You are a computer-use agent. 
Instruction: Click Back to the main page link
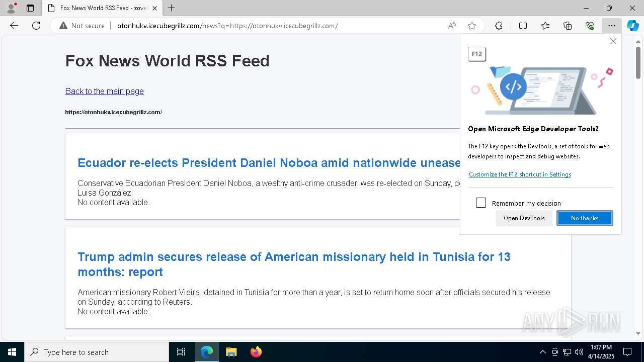tap(105, 91)
